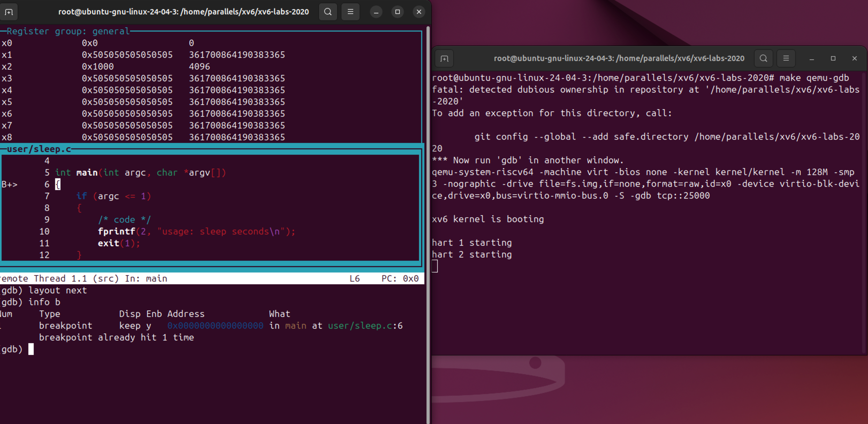Click the B+> breakpoint marker at line 6
This screenshot has height=424, width=868.
9,184
